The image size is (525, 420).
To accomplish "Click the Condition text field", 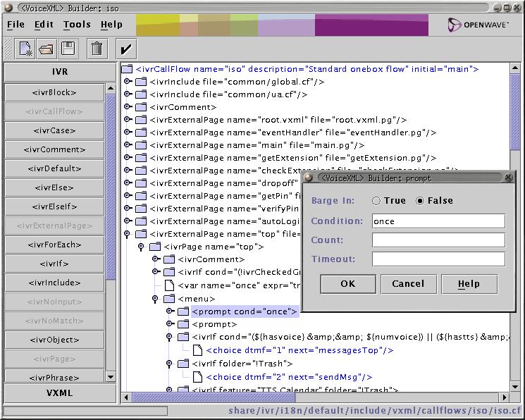I will (438, 221).
